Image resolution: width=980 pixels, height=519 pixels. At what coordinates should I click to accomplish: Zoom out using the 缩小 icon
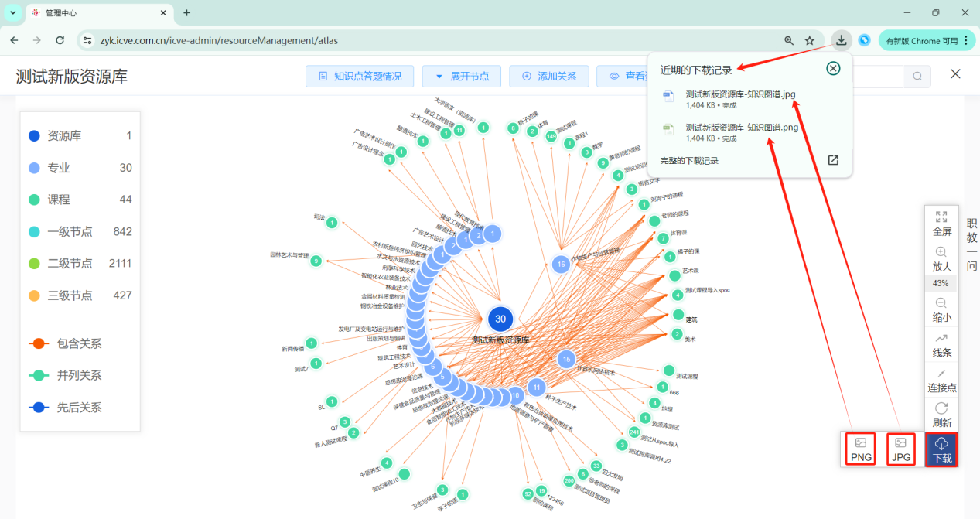[941, 303]
